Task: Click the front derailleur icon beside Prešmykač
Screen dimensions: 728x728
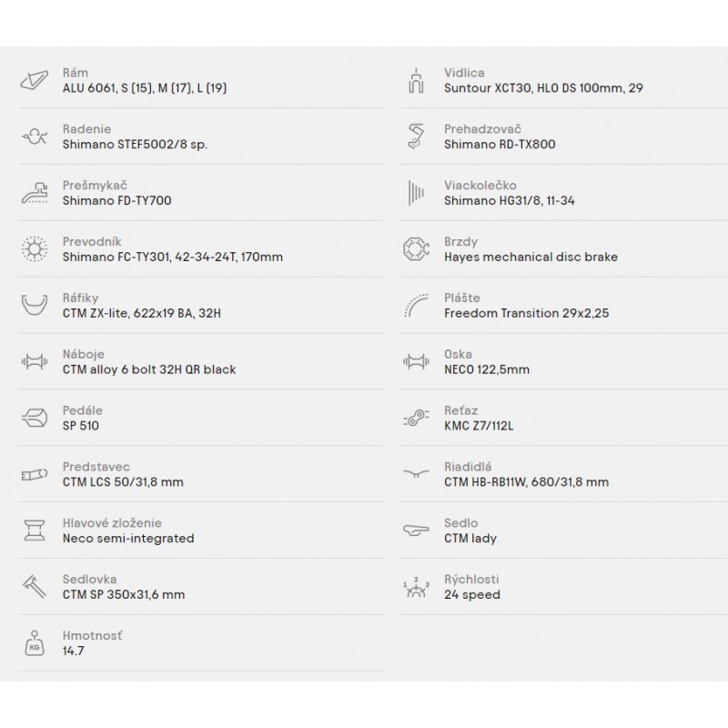Action: [35, 193]
